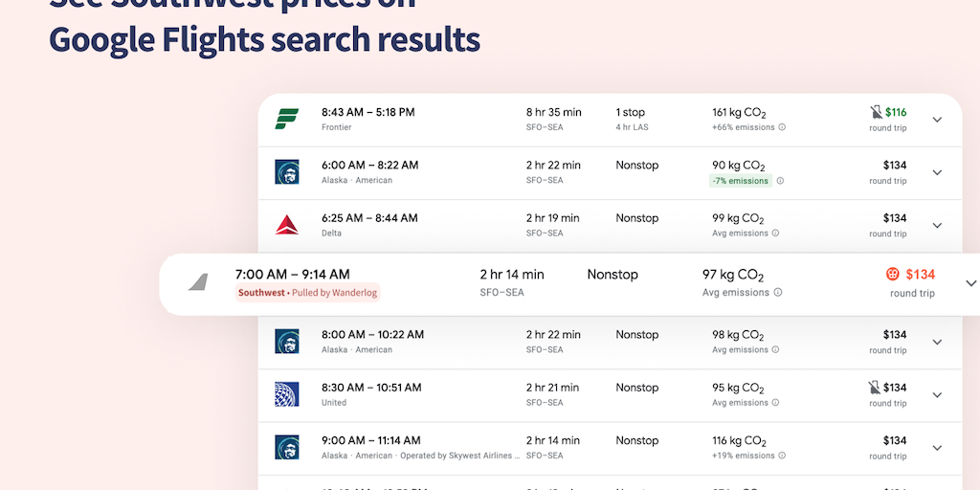Select the 8:00 AM – 10:22 AM Alaska flight
Screen dimensions: 980x490
[372, 335]
